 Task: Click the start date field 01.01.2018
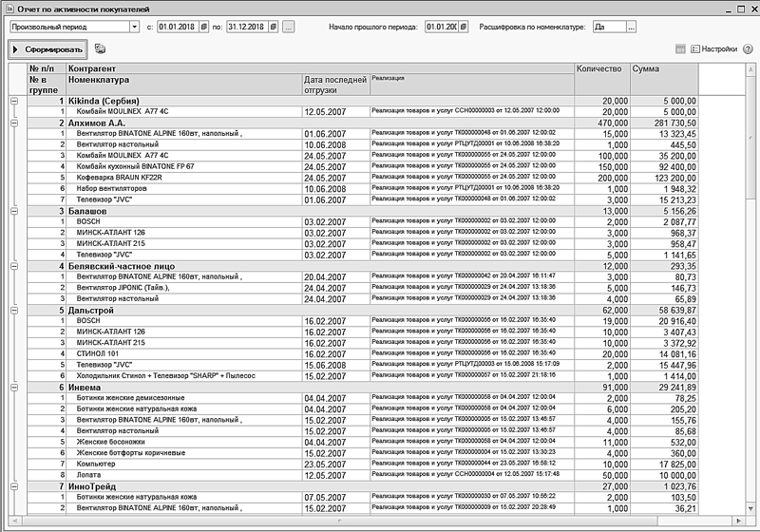pyautogui.click(x=179, y=27)
